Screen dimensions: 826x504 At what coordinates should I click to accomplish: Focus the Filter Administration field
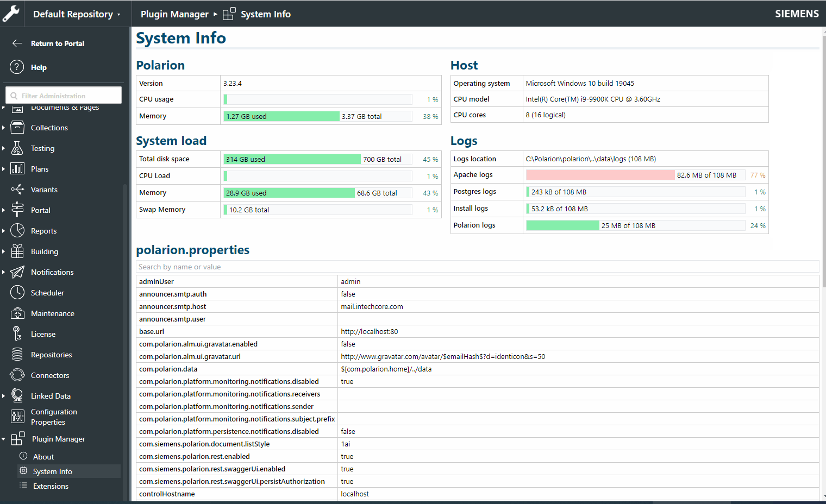(x=64, y=95)
